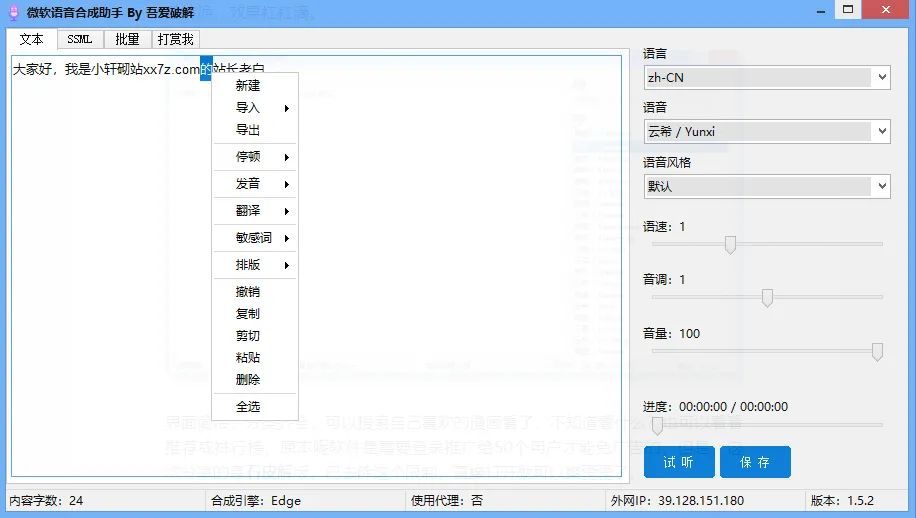The image size is (916, 518).
Task: Choose 剪切 from the context menu
Action: tap(255, 336)
